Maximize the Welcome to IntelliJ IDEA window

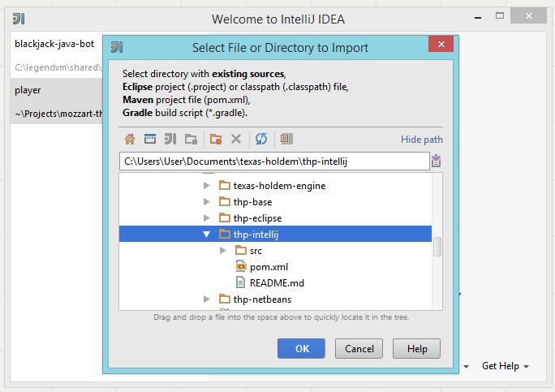[500, 16]
